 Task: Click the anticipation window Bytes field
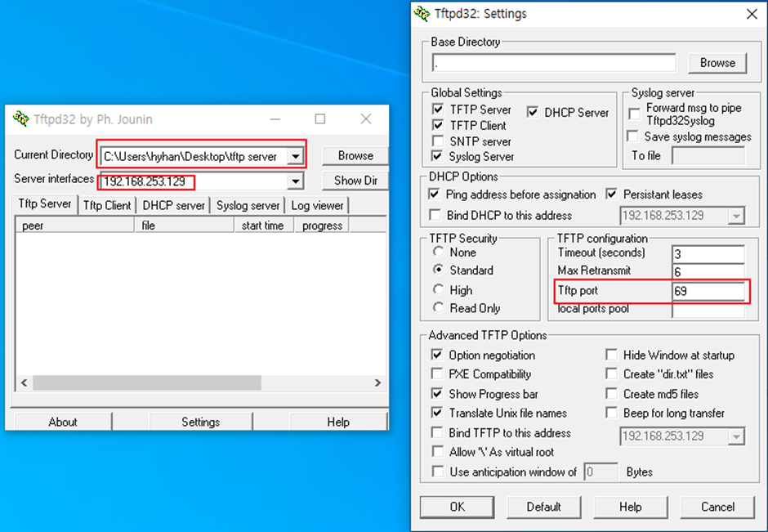coord(601,472)
